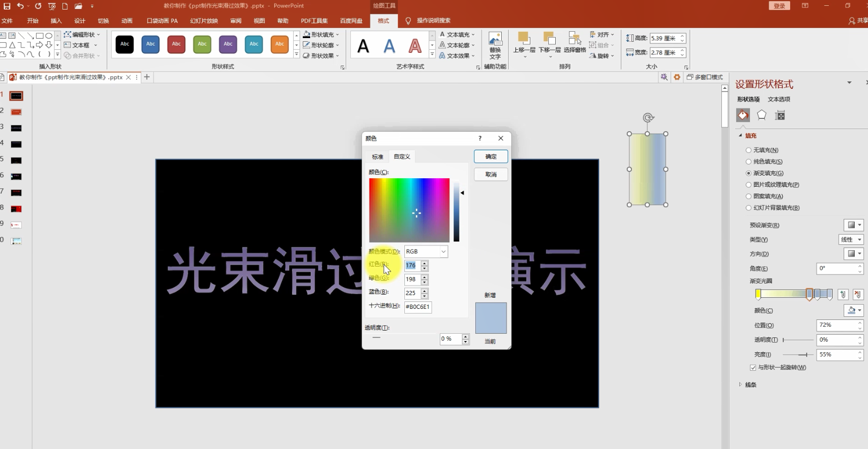This screenshot has width=868, height=449.
Task: Click the 替换文字 alt text icon
Action: point(495,45)
